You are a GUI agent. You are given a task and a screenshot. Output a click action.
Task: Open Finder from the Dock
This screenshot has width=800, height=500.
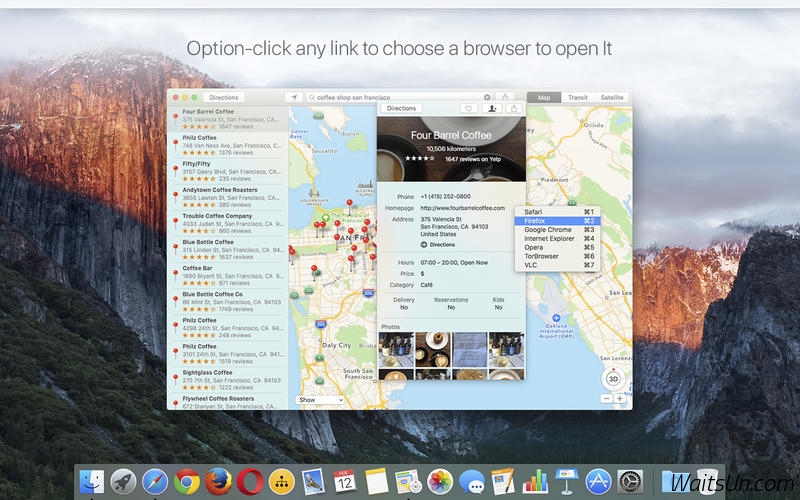tap(92, 482)
